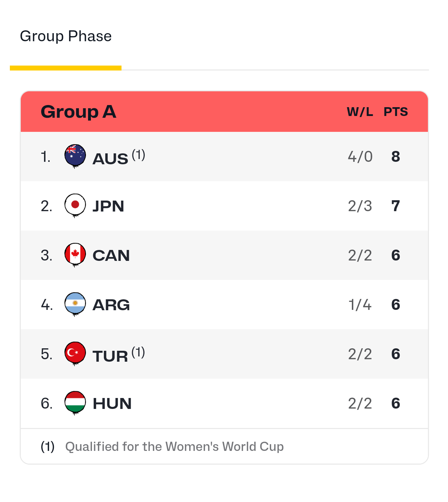This screenshot has width=448, height=502.
Task: Click the Canada flag icon
Action: coord(75,254)
